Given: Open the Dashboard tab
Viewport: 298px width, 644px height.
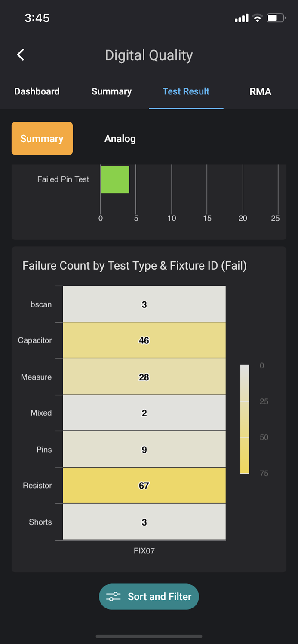Looking at the screenshot, I should tap(37, 91).
